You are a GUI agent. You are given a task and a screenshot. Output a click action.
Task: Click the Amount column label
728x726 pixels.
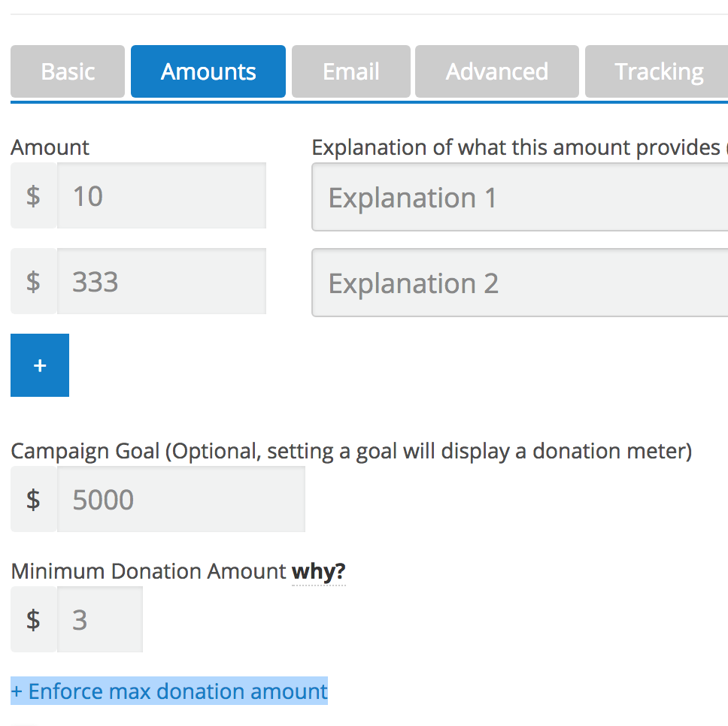(x=50, y=147)
